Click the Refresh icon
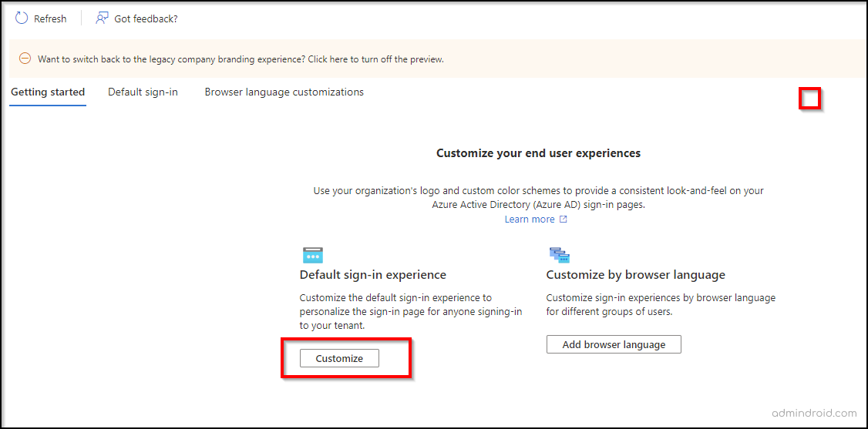 [x=21, y=18]
